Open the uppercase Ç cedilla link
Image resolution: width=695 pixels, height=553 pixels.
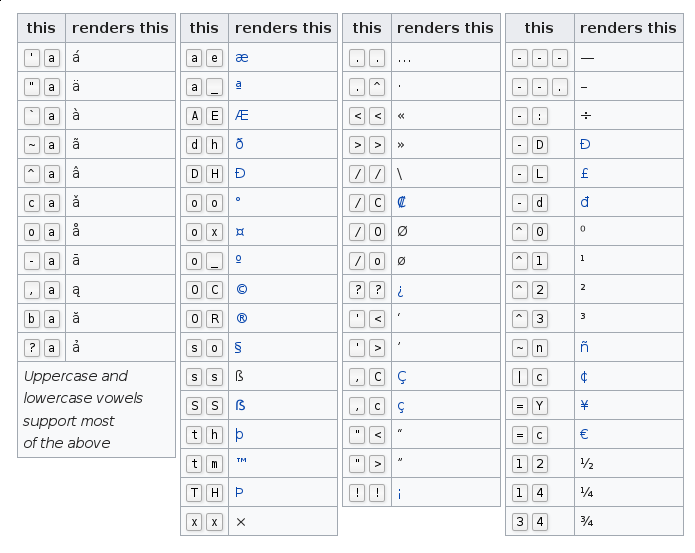[x=402, y=376]
